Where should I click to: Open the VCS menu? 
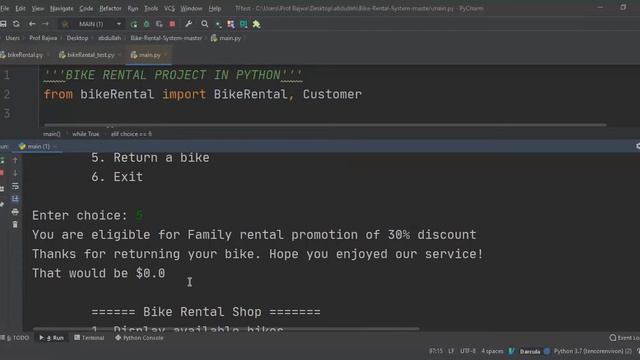169,8
